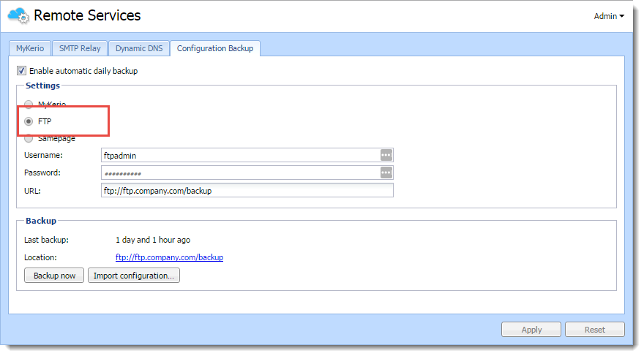Open the Configuration Backup tab
The height and width of the screenshot is (356, 644).
coord(215,48)
